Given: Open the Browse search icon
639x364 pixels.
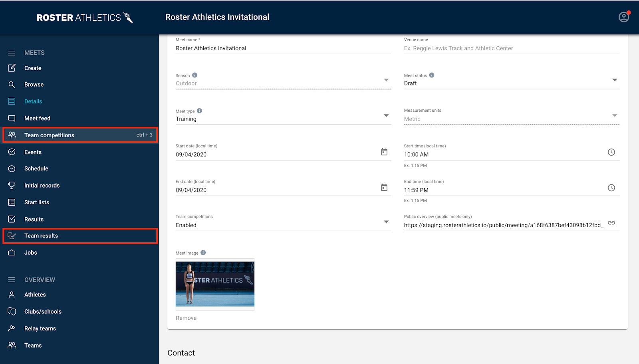Looking at the screenshot, I should (12, 84).
